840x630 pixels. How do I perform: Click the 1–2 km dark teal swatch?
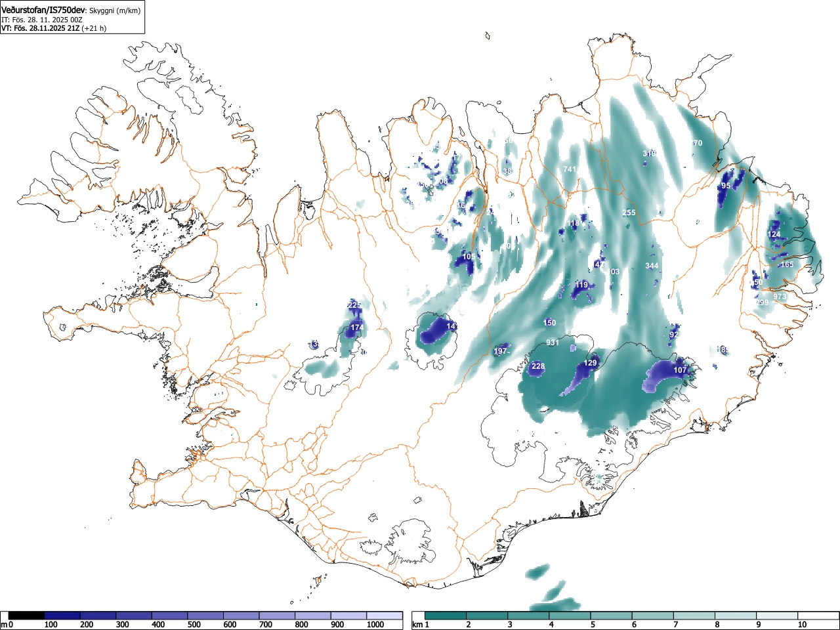point(446,616)
